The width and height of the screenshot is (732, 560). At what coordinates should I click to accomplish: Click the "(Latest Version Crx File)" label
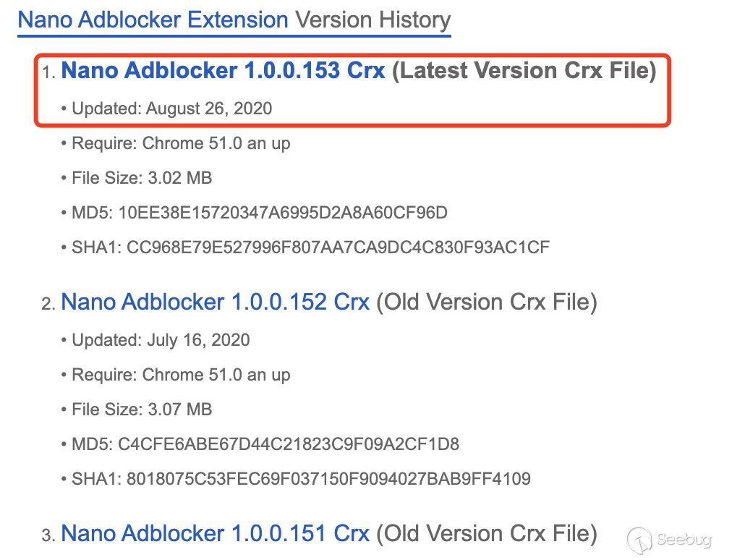(524, 71)
